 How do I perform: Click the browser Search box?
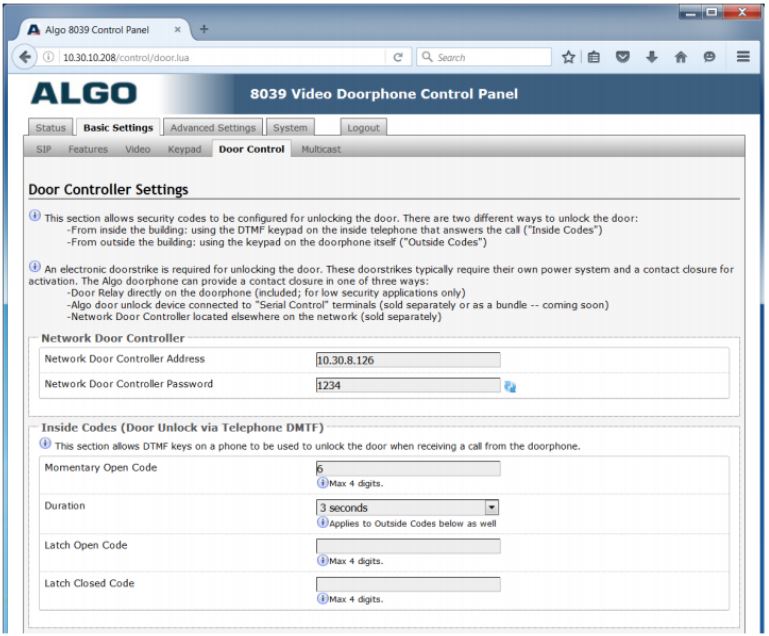484,57
